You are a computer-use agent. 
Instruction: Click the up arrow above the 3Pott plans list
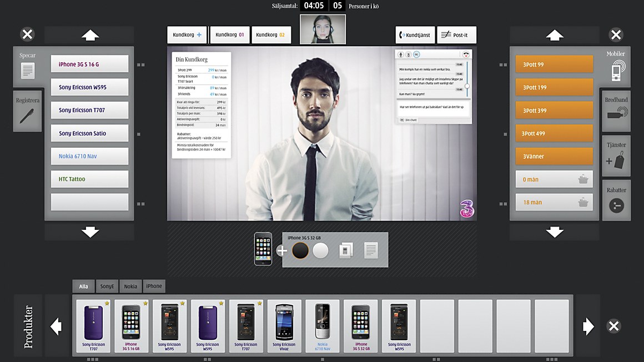coord(555,36)
